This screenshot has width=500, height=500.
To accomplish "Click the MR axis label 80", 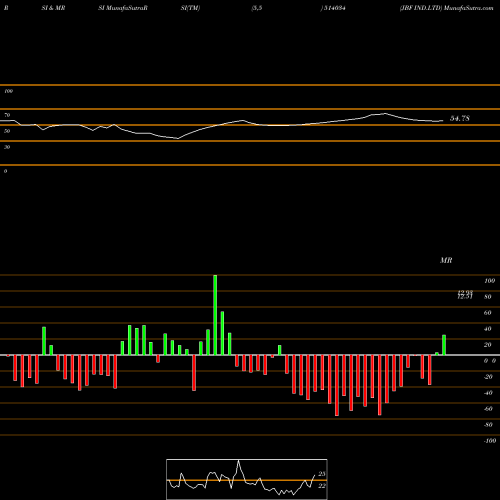I will pyautogui.click(x=488, y=297).
